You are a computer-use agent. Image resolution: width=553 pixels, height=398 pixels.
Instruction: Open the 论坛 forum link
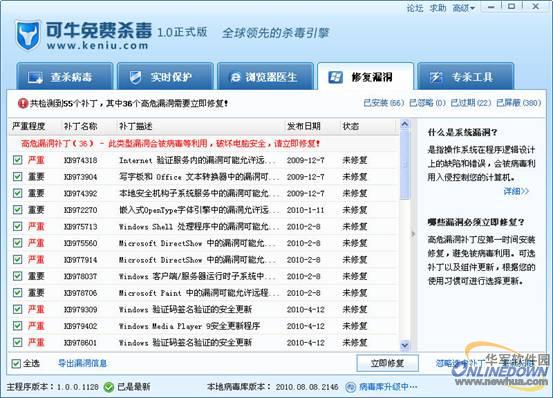point(415,8)
